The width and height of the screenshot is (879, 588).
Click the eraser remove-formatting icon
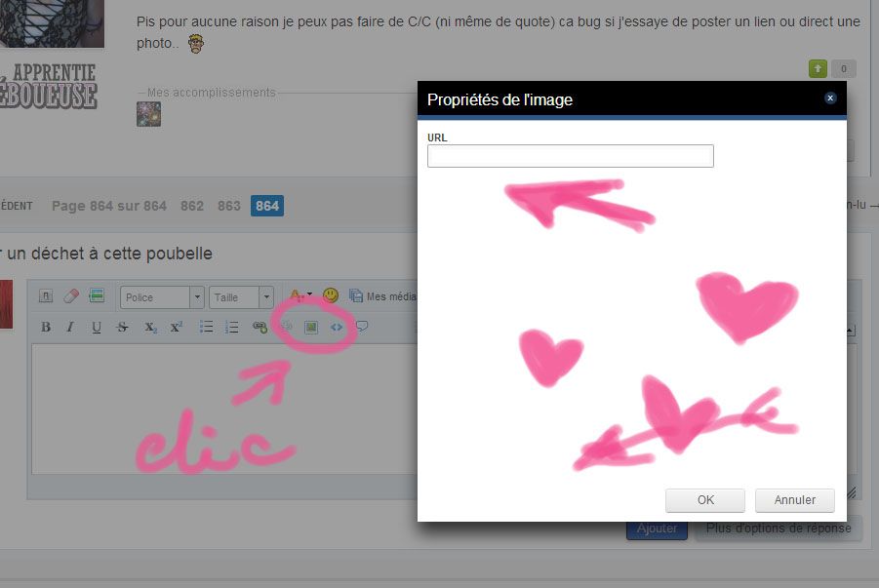point(71,296)
